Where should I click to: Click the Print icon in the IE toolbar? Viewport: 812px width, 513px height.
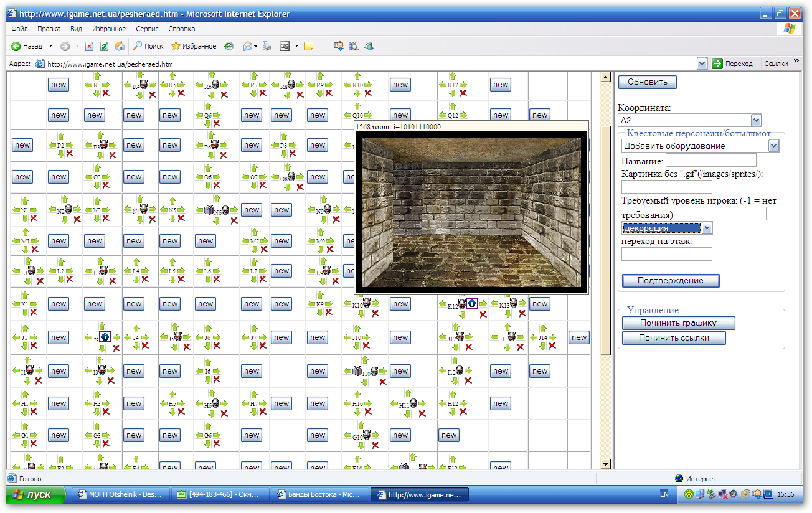[x=267, y=46]
